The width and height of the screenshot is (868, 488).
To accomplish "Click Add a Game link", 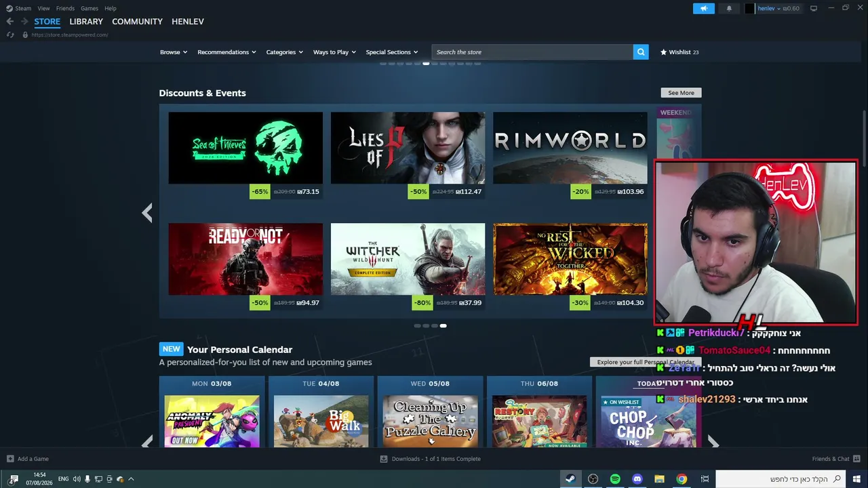I will [x=33, y=459].
